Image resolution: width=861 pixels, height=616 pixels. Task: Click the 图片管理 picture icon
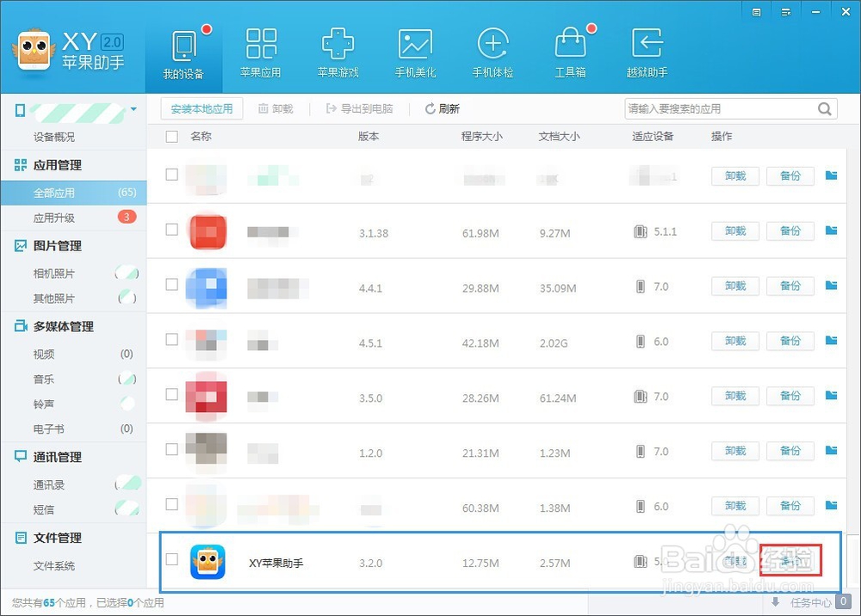(x=21, y=246)
